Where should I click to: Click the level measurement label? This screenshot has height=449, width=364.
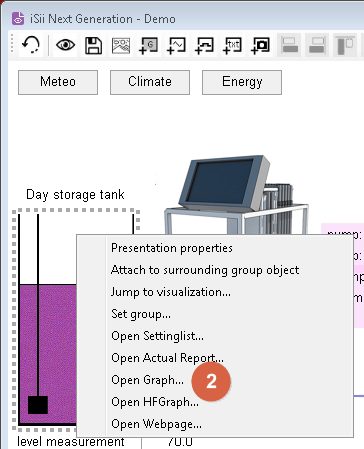[x=71, y=442]
